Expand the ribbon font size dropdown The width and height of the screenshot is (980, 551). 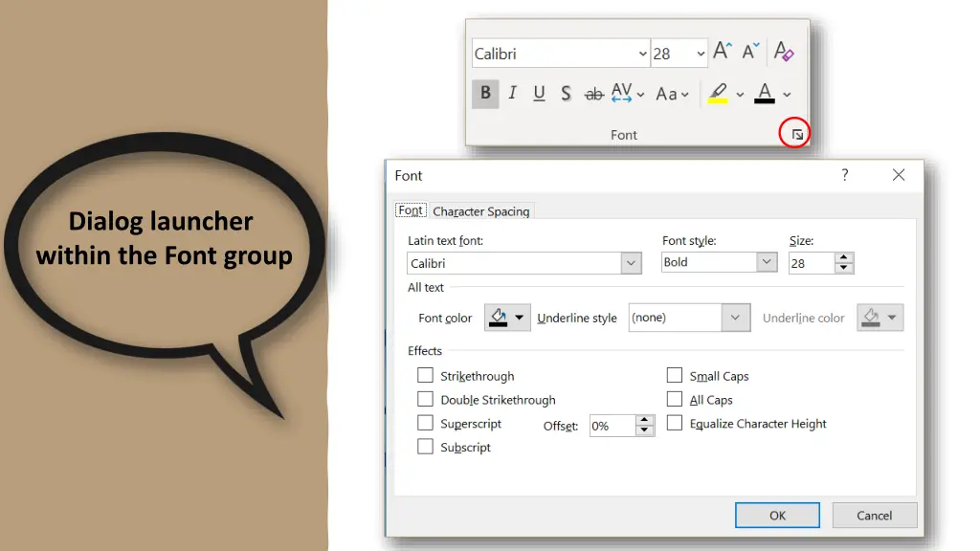(x=701, y=54)
